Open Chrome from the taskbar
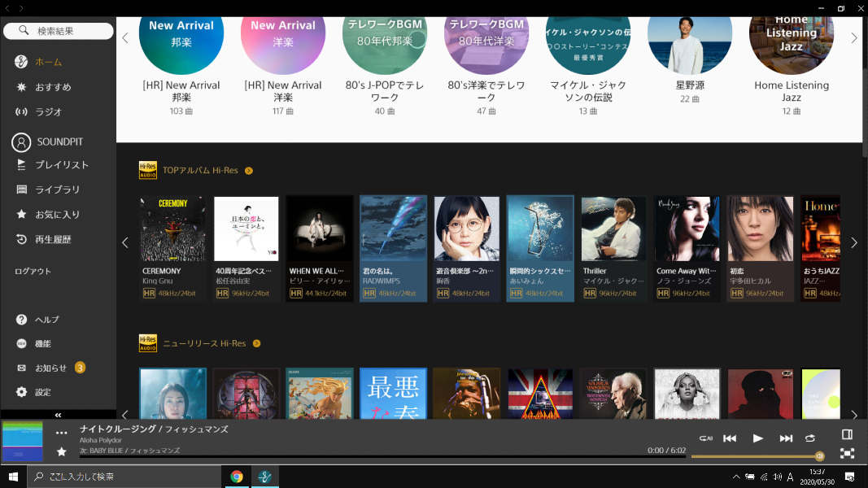 coord(237,477)
